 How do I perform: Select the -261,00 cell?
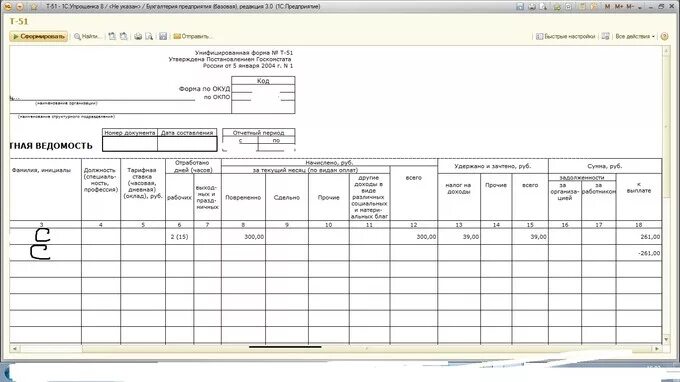click(639, 253)
